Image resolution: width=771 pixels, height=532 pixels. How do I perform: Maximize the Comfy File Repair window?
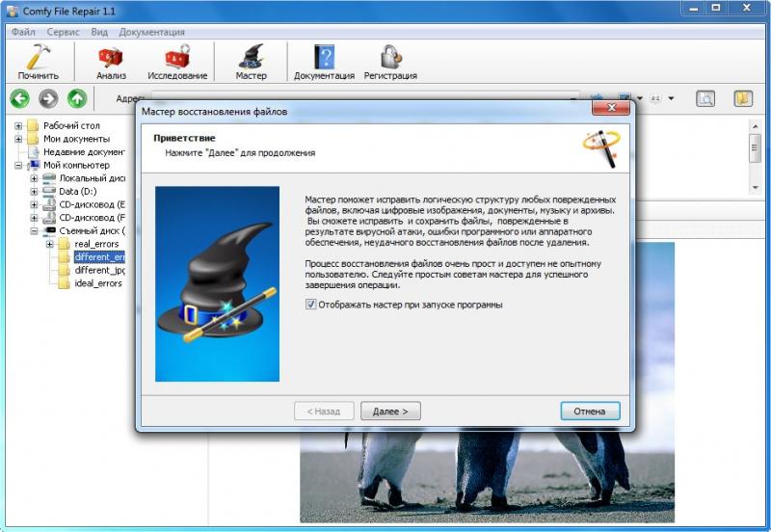tap(716, 8)
